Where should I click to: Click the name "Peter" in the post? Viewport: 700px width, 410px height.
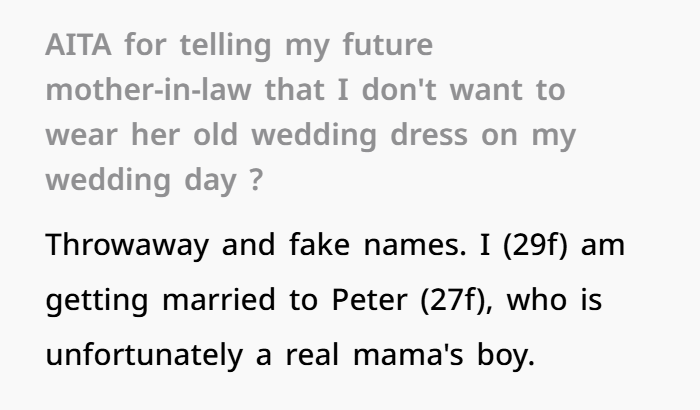point(369,300)
